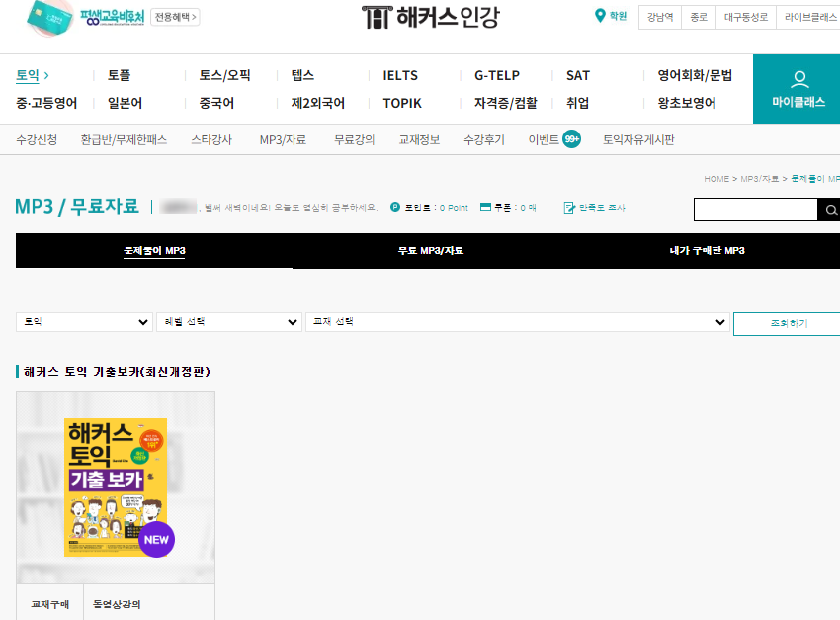840x620 pixels.
Task: Open 토익자유게시판 menu
Action: point(638,139)
